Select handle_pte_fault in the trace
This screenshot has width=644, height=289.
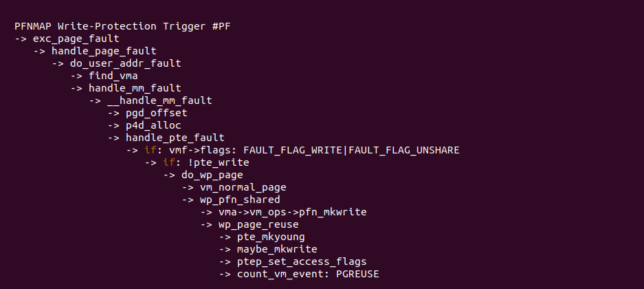pos(175,138)
